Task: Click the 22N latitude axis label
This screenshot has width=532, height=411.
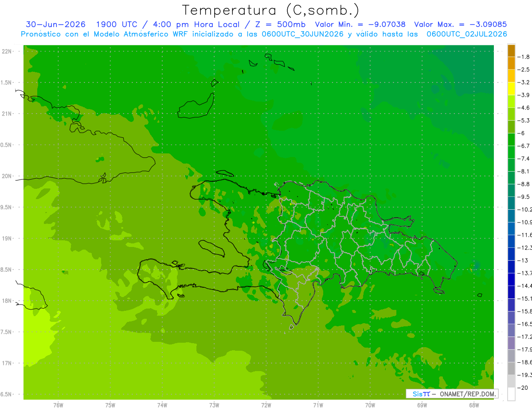Action: [x=7, y=51]
